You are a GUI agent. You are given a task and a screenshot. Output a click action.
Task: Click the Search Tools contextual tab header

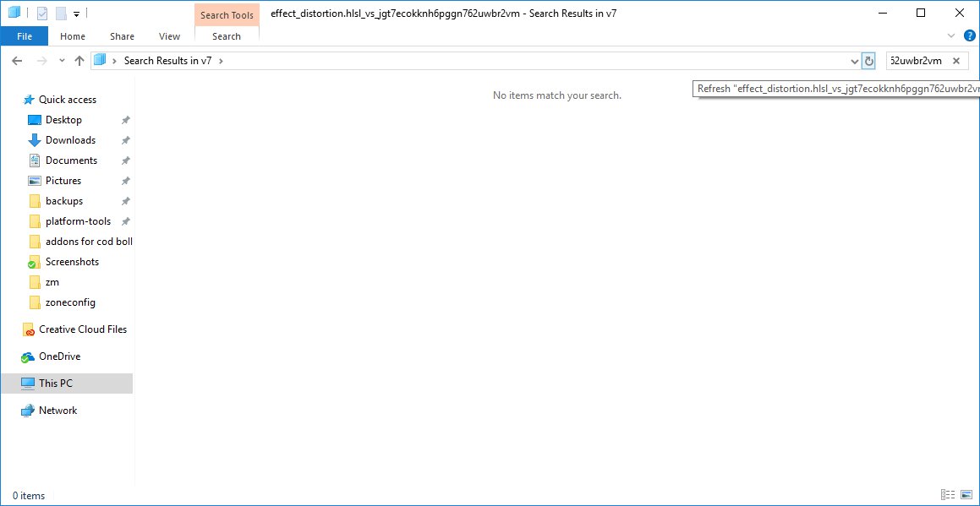coord(227,15)
